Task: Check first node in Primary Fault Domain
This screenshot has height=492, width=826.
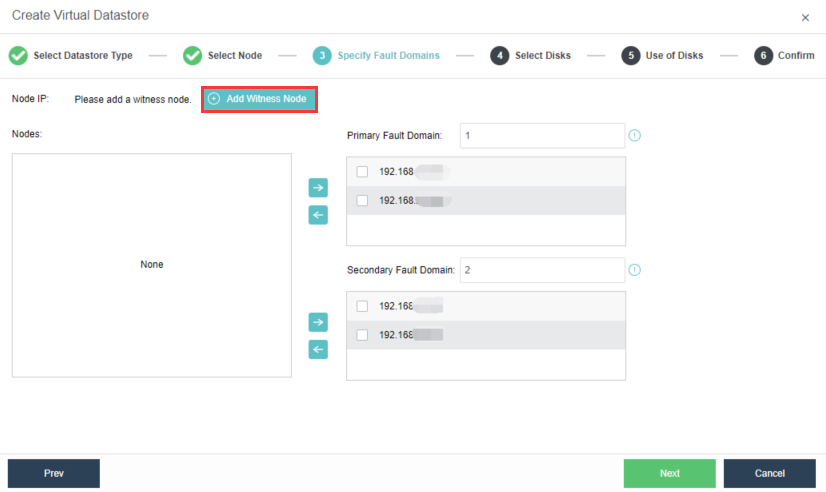Action: (x=362, y=172)
